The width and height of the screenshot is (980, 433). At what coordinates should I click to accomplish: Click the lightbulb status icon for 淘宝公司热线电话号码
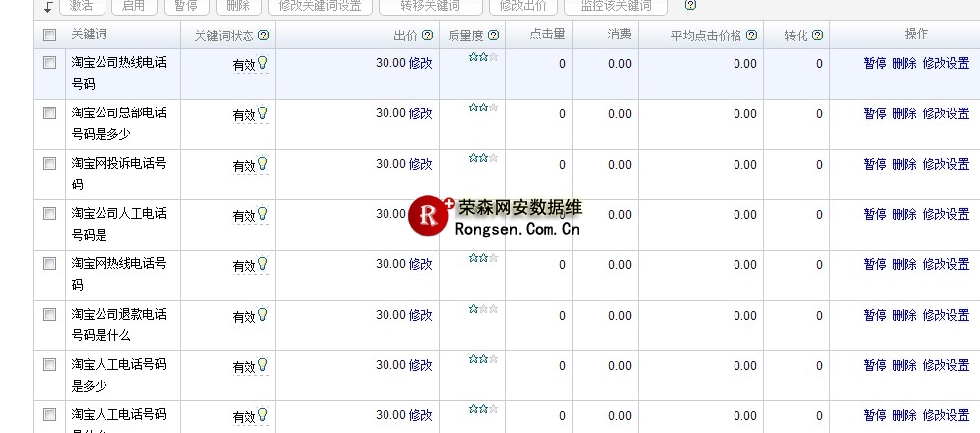(x=263, y=63)
